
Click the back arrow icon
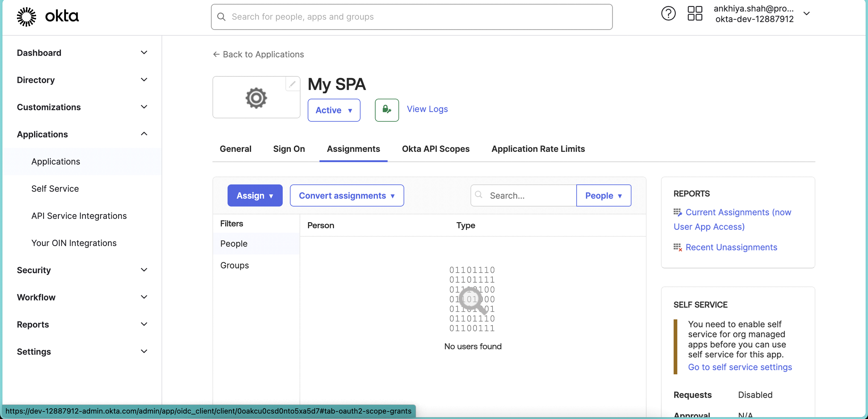pos(216,54)
